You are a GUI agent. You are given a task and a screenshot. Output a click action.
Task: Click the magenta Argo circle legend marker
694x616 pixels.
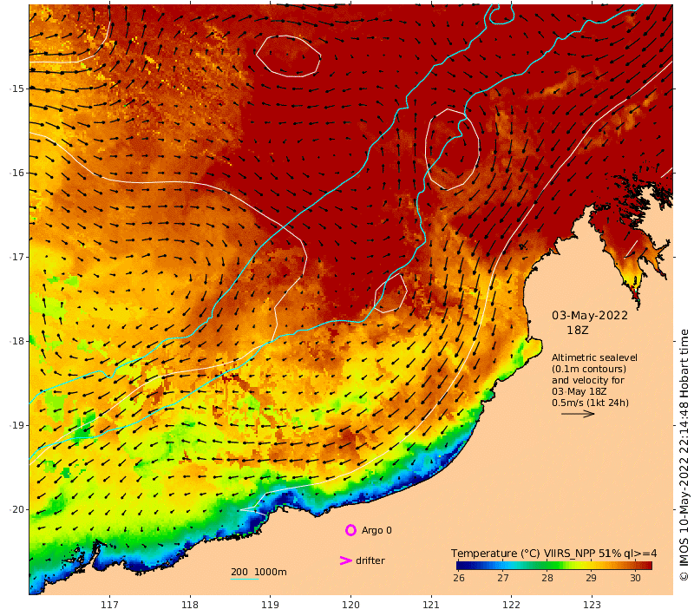[350, 530]
